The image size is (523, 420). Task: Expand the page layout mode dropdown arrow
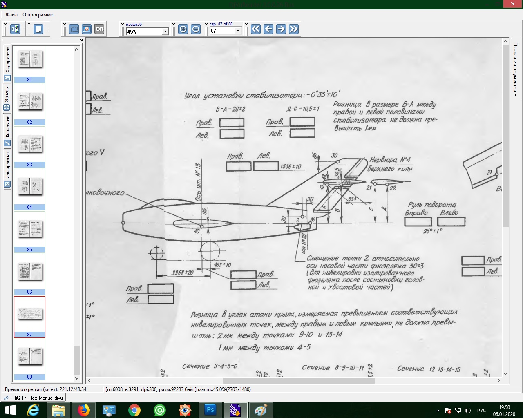(47, 29)
